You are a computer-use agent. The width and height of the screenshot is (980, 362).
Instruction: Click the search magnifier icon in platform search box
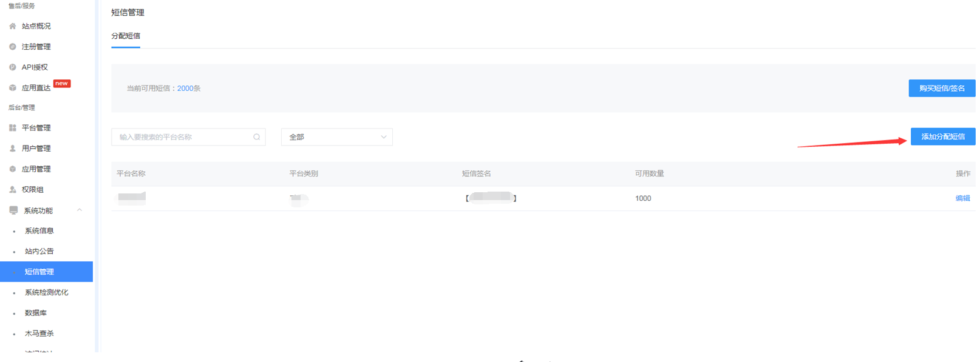point(257,137)
